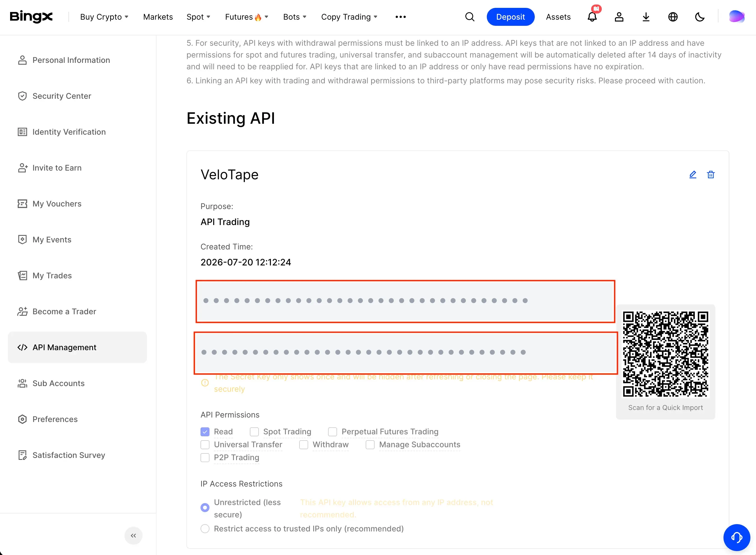Click the API Management code icon
Image resolution: width=756 pixels, height=555 pixels.
[x=22, y=347]
